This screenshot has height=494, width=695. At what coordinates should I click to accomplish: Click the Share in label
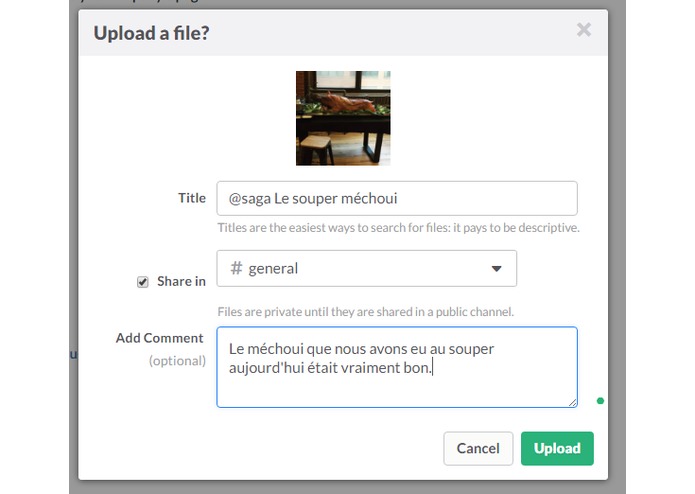click(x=181, y=281)
